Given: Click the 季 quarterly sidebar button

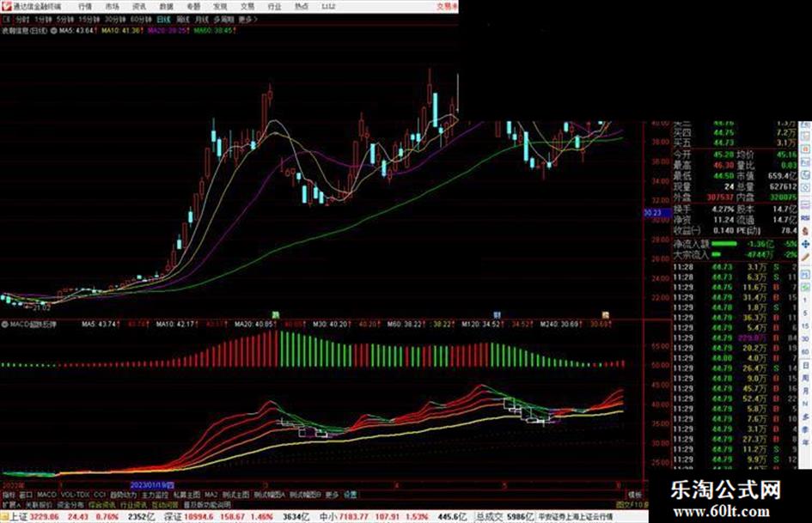Looking at the screenshot, I should (805, 429).
